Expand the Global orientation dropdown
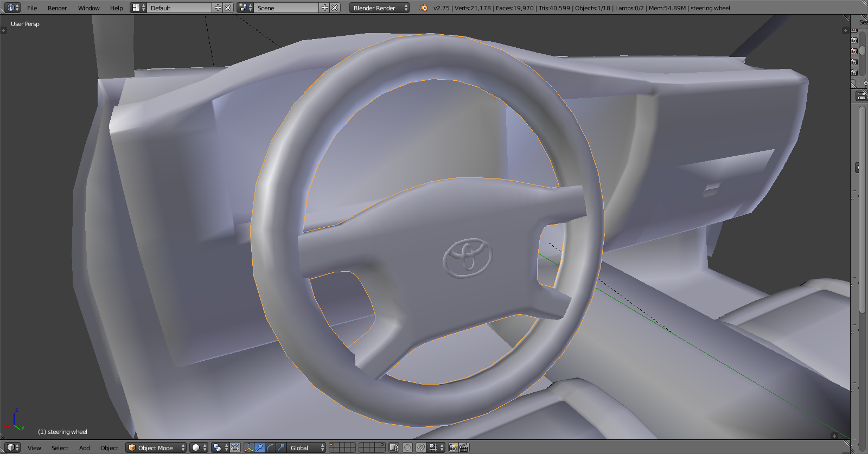Viewport: 868px width, 454px height. click(x=307, y=447)
